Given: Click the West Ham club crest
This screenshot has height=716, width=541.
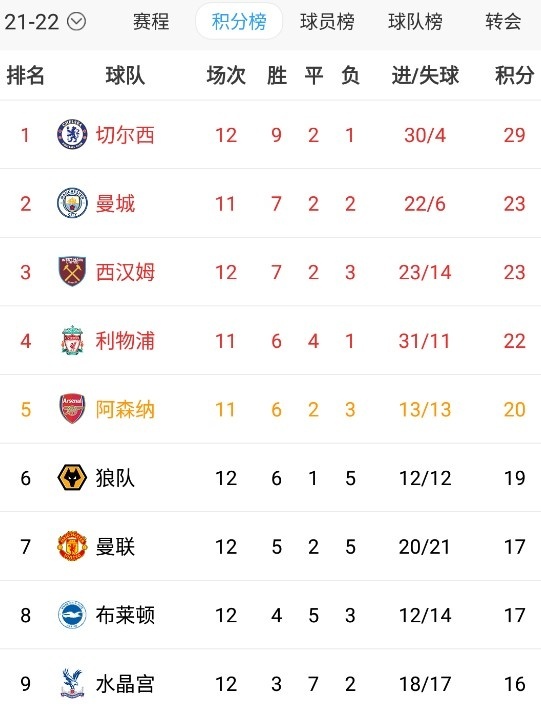Looking at the screenshot, I should [x=72, y=272].
